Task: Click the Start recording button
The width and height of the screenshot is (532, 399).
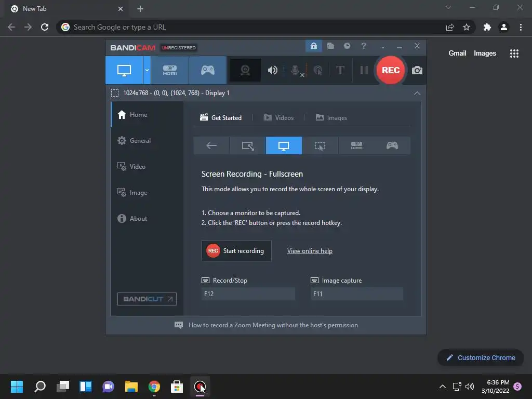Action: (x=236, y=251)
